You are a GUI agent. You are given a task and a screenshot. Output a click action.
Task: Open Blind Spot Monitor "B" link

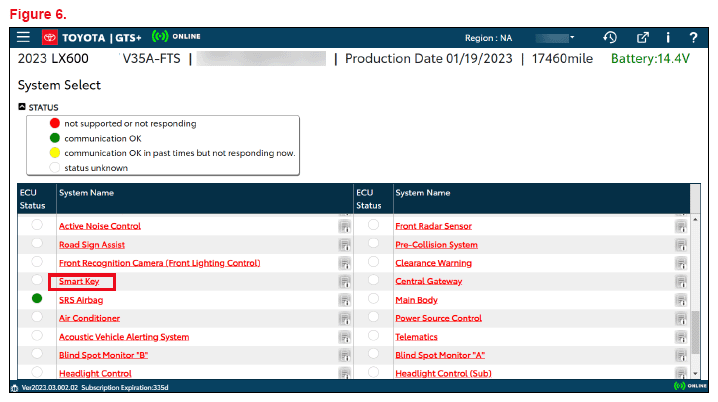(103, 355)
